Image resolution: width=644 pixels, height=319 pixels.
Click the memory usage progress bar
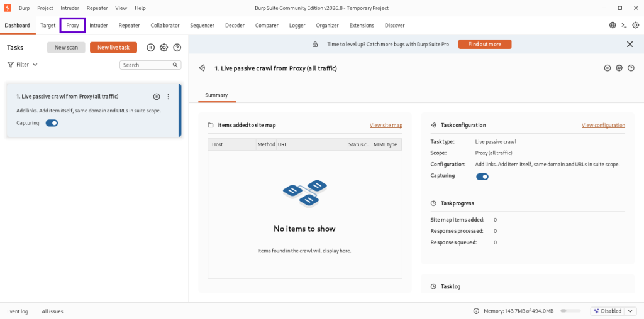570,311
